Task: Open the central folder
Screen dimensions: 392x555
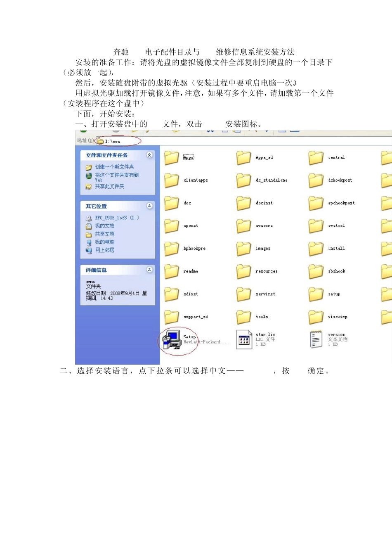Action: click(x=326, y=158)
